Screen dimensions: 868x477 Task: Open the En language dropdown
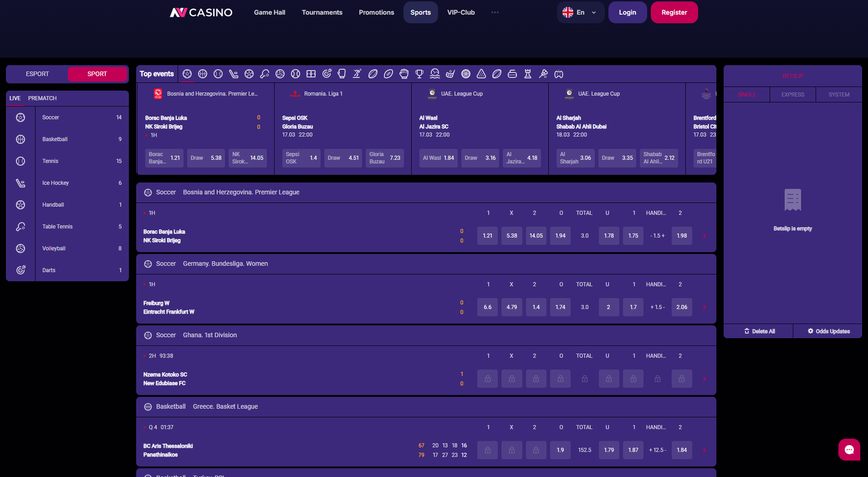[580, 12]
